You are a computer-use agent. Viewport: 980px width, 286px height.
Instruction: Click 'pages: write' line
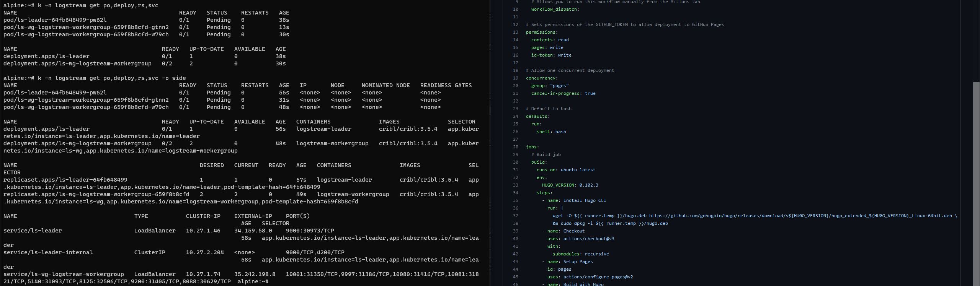(x=547, y=47)
